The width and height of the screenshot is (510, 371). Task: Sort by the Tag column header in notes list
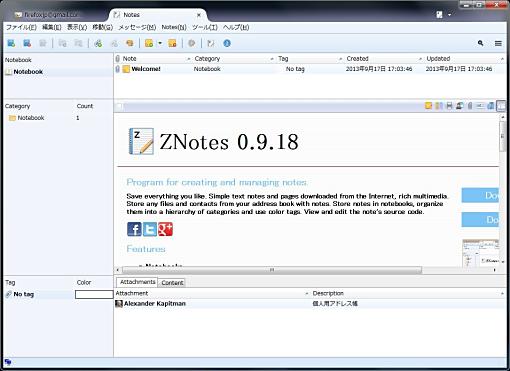(310, 59)
